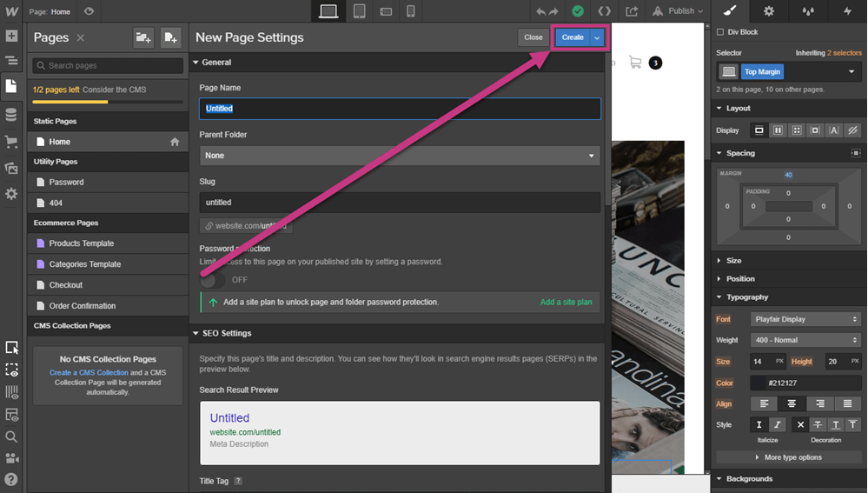Screen dimensions: 868x493
Task: Open the Assets panel icon
Action: (x=11, y=168)
